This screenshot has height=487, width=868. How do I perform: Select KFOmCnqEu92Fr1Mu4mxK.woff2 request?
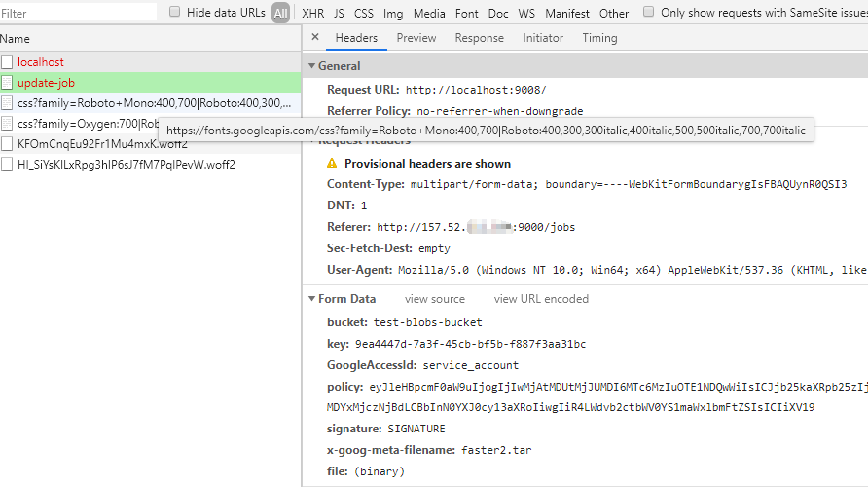point(151,144)
